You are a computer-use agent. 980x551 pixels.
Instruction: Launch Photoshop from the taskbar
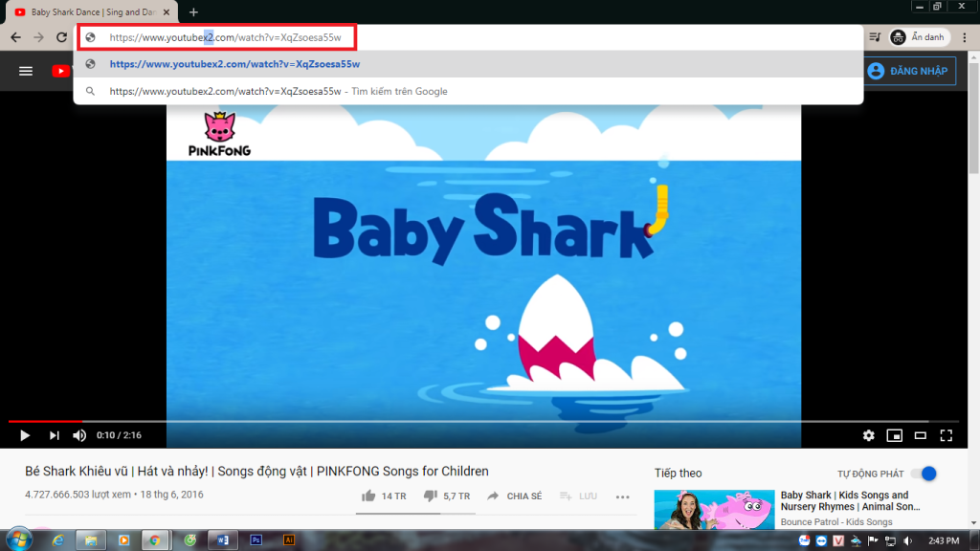[255, 540]
